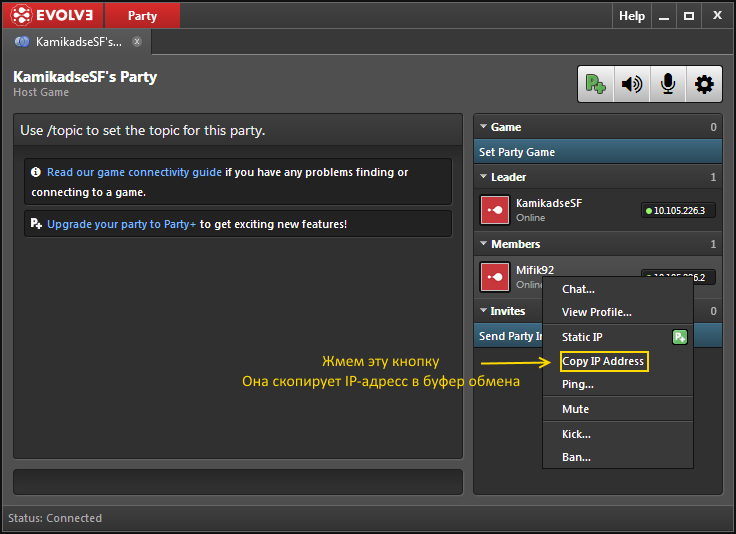Open the game connectivity guide link
The width and height of the screenshot is (736, 534).
click(134, 172)
